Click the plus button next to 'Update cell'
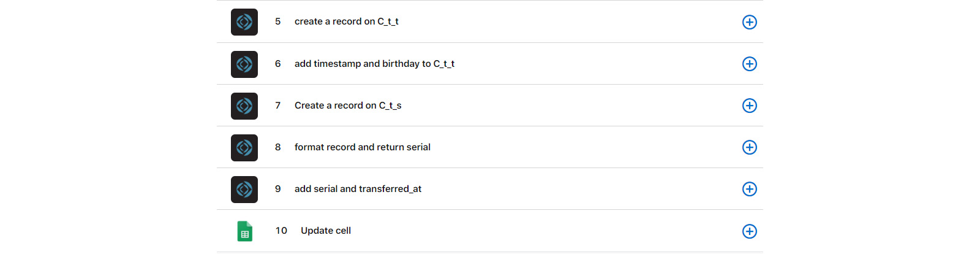Viewport: 980px width, 254px height. click(x=749, y=231)
